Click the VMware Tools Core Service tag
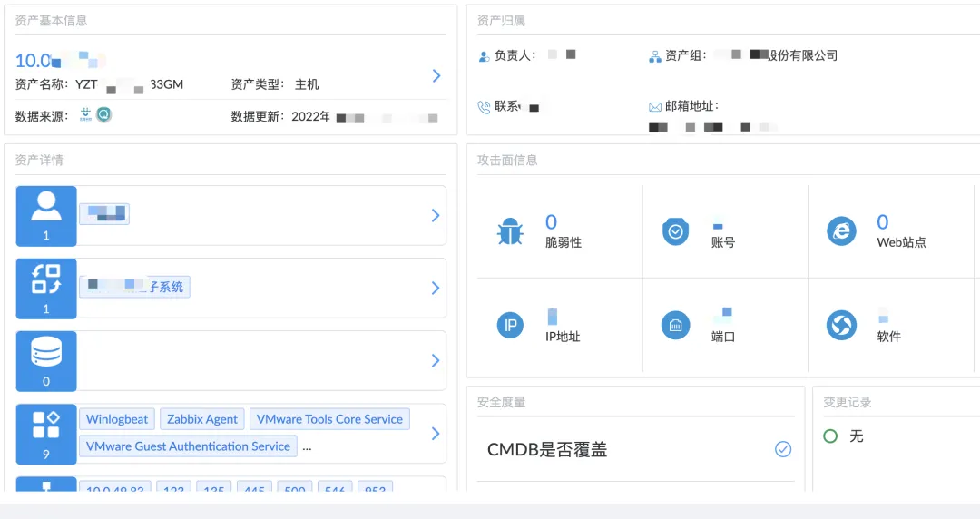Viewport: 980px width, 519px height. 329,419
